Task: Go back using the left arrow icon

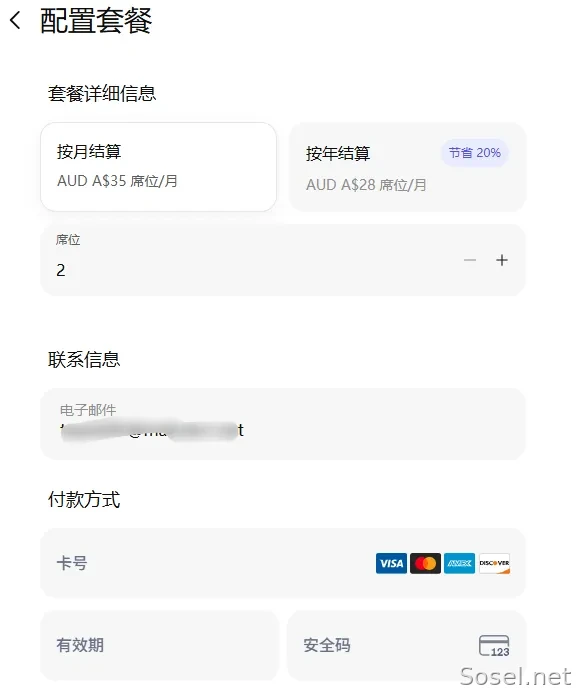Action: pos(15,20)
